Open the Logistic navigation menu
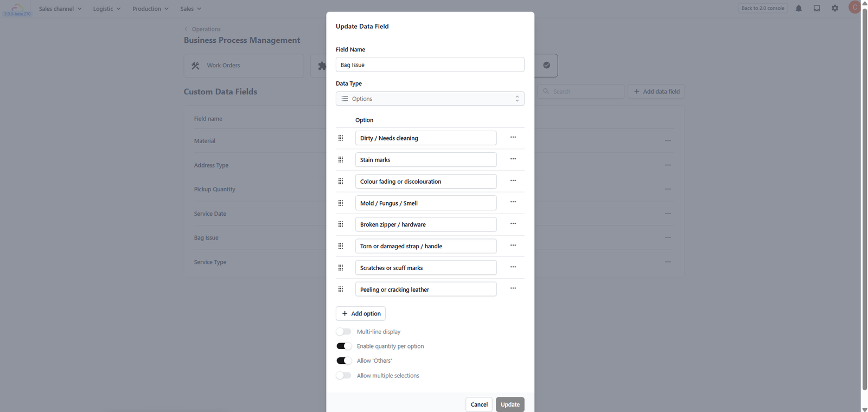The height and width of the screenshot is (412, 868). coord(107,9)
